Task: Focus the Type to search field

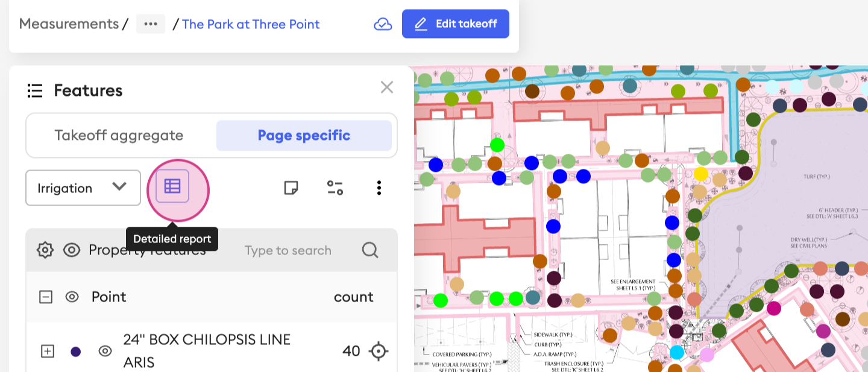Action: [x=288, y=250]
